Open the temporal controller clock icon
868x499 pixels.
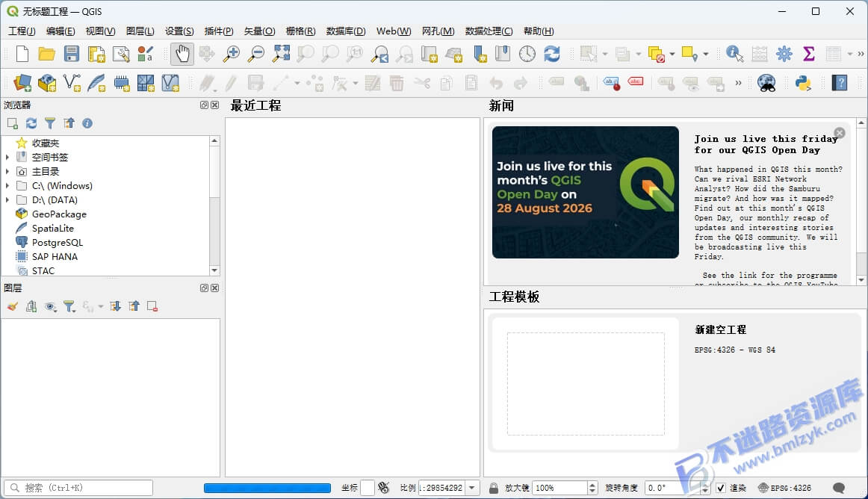point(527,54)
